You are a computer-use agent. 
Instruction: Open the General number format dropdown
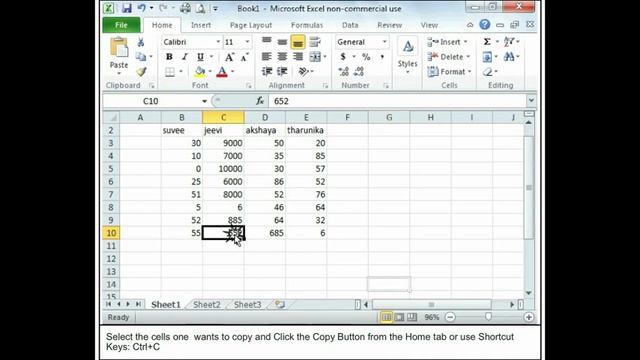click(x=384, y=42)
